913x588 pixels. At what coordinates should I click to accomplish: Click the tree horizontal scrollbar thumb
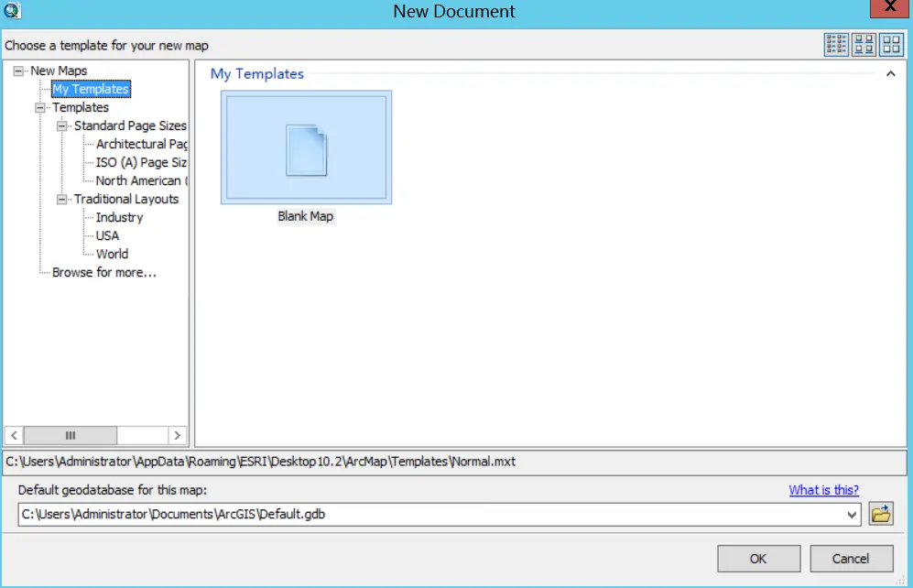[x=70, y=435]
